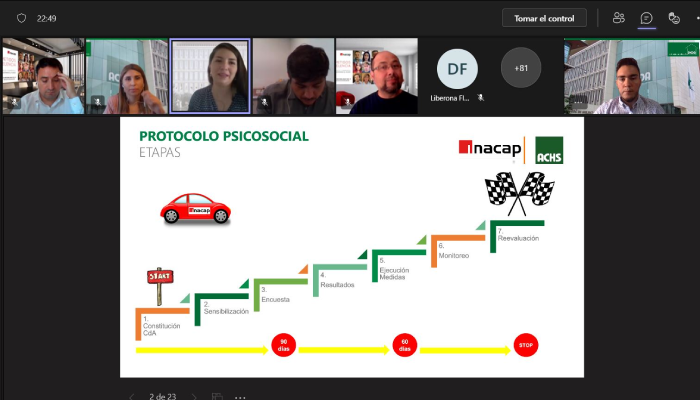Open the participants panel icon
This screenshot has width=700, height=400.
619,18
